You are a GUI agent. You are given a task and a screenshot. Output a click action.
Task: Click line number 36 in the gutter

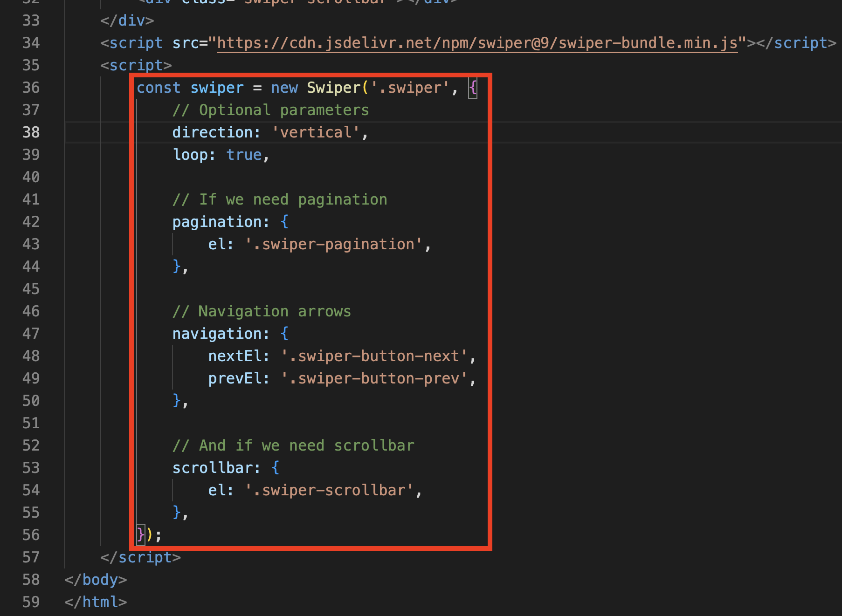coord(31,88)
